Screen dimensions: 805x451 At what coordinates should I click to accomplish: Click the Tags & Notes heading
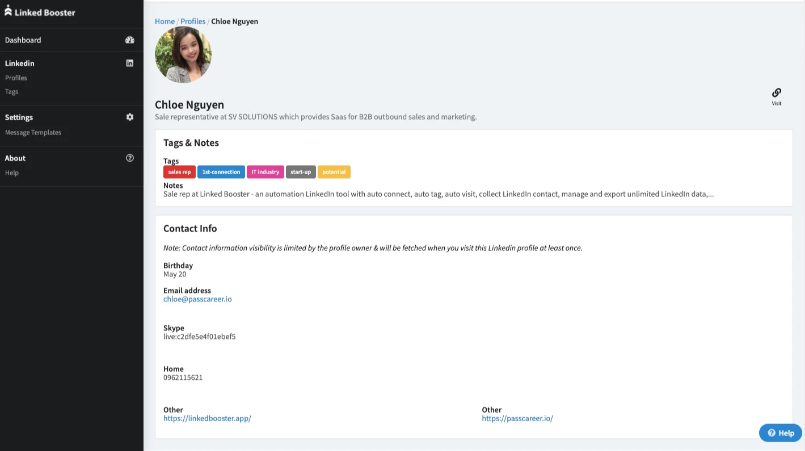click(191, 143)
